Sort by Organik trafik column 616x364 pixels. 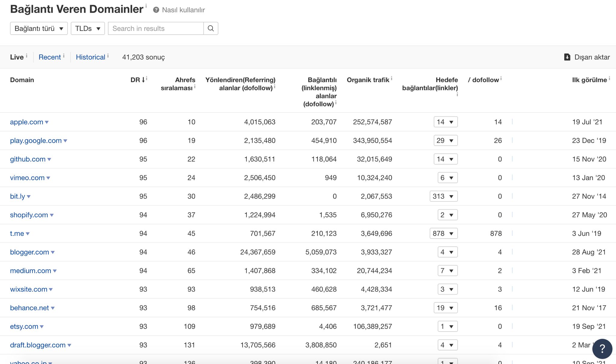pyautogui.click(x=368, y=80)
